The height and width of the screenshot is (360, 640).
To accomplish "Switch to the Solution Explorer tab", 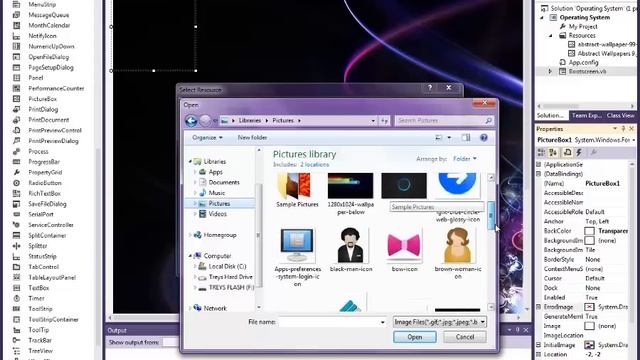I will click(551, 116).
